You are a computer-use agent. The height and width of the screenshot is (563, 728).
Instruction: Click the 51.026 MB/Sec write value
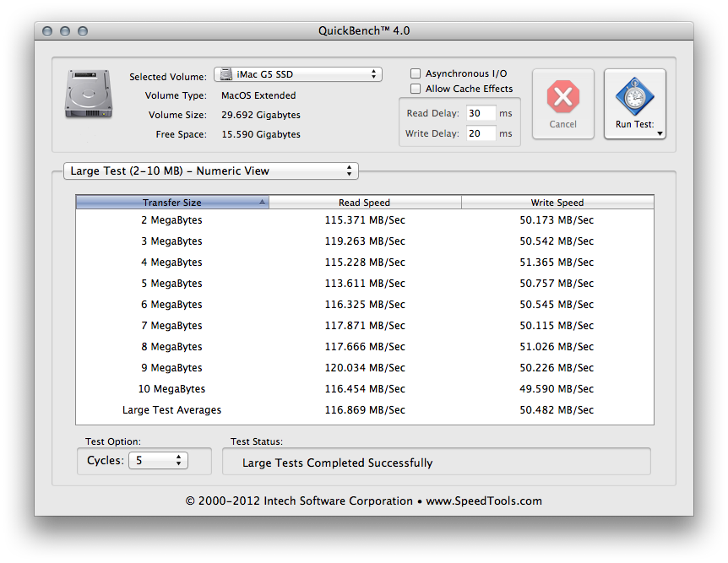click(557, 347)
